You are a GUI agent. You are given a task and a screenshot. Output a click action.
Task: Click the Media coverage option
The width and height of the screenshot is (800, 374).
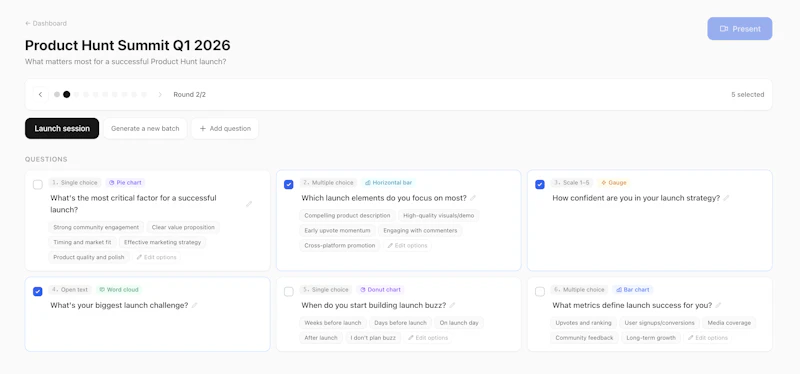pyautogui.click(x=729, y=322)
